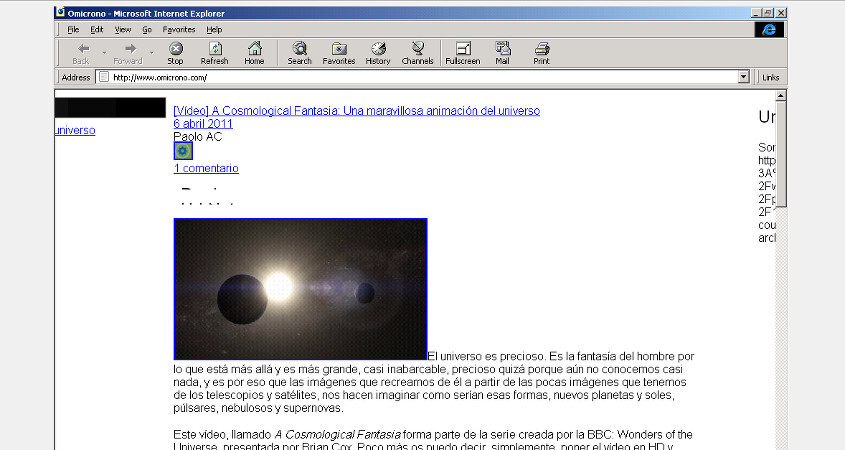Open the Edit menu

tap(96, 30)
